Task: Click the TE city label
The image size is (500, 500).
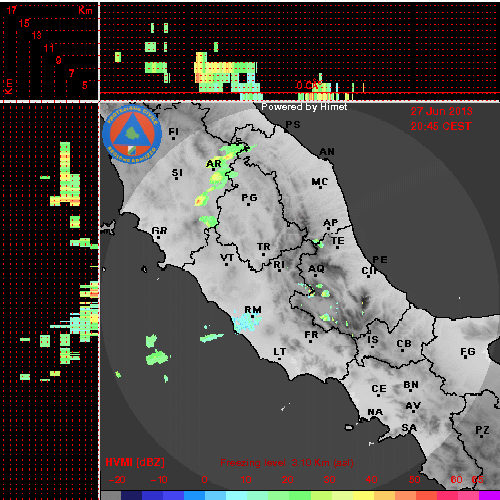Action: tap(338, 240)
